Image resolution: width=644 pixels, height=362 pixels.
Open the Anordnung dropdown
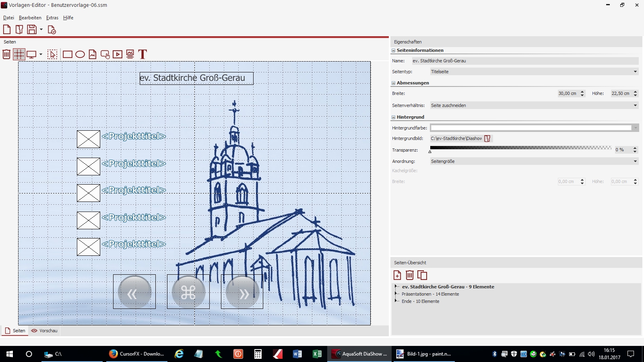tap(635, 161)
